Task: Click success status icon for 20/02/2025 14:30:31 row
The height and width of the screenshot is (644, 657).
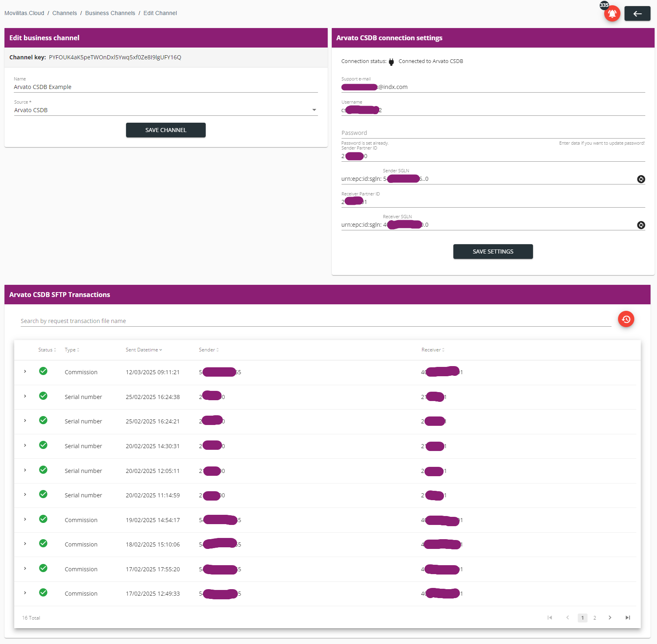Action: tap(43, 445)
